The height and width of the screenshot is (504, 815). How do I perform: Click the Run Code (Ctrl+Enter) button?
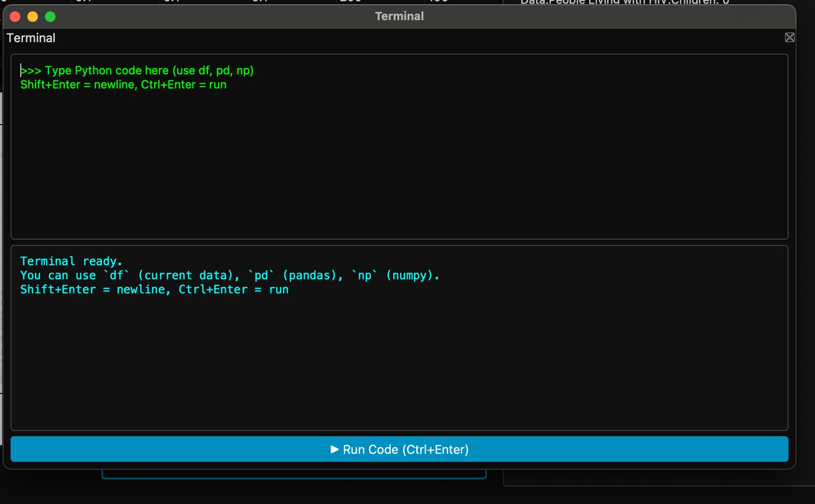pos(399,449)
